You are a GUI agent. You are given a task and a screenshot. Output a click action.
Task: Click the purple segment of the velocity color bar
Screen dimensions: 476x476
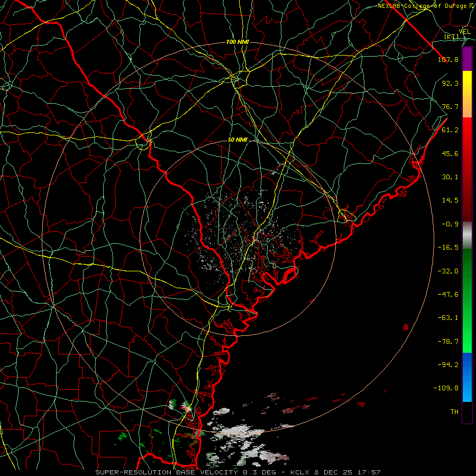click(x=467, y=59)
